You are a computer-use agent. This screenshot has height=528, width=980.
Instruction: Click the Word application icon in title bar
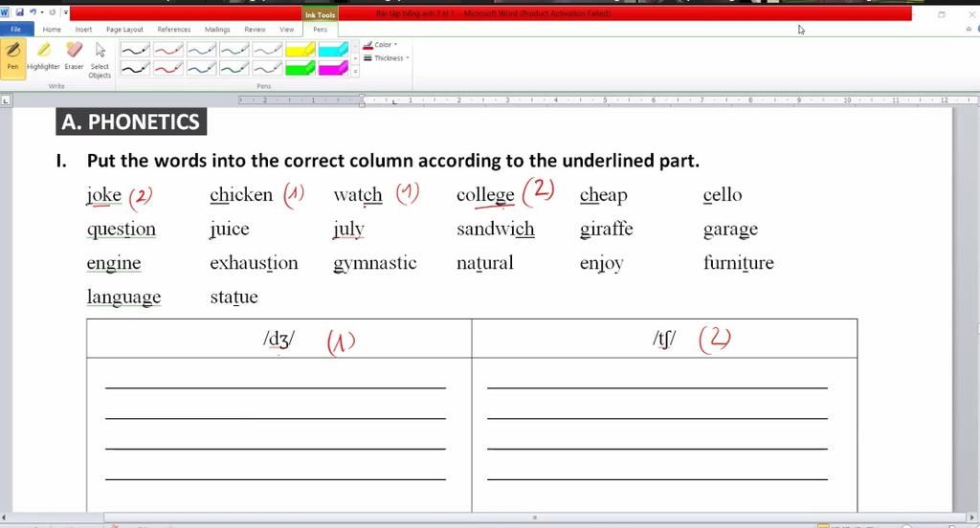5,11
